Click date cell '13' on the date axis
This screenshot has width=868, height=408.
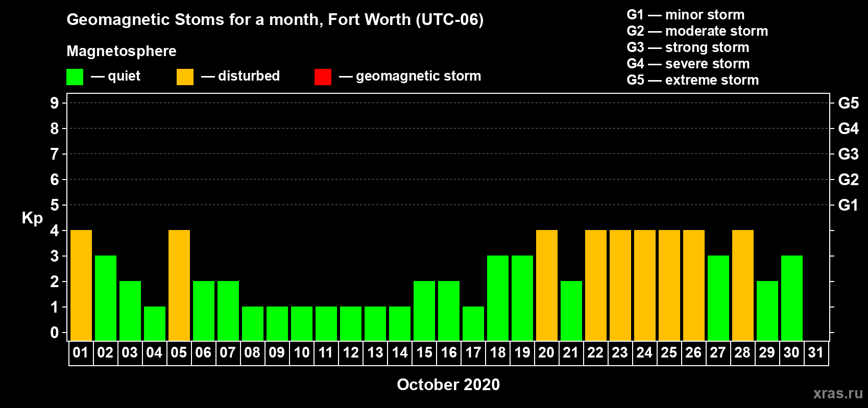coord(375,353)
